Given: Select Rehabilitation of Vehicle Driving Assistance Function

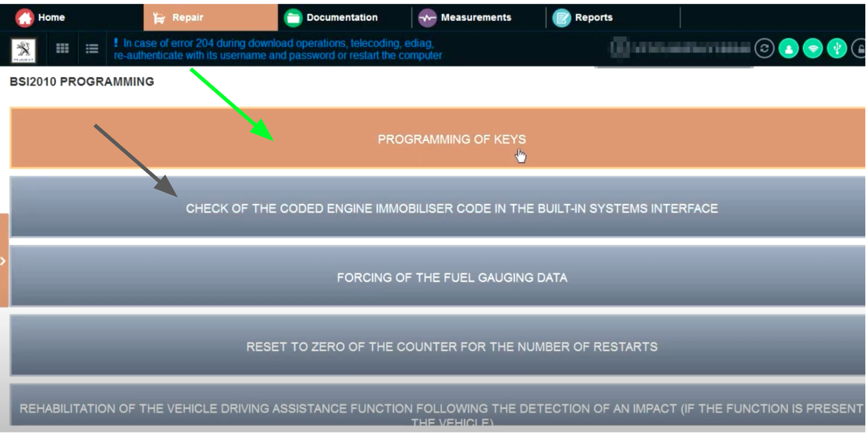Looking at the screenshot, I should coord(437,405).
